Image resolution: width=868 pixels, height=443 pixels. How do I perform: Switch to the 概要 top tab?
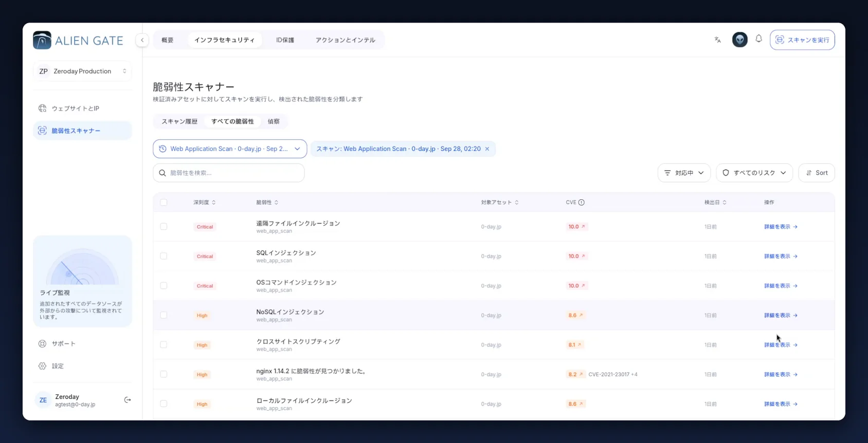[168, 40]
